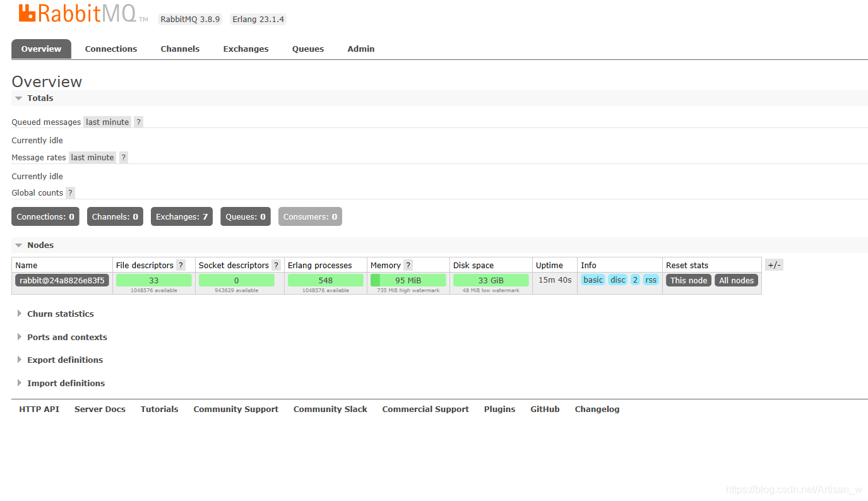Screen dimensions: 868x501
Task: Reset stats for All nodes
Action: click(736, 281)
